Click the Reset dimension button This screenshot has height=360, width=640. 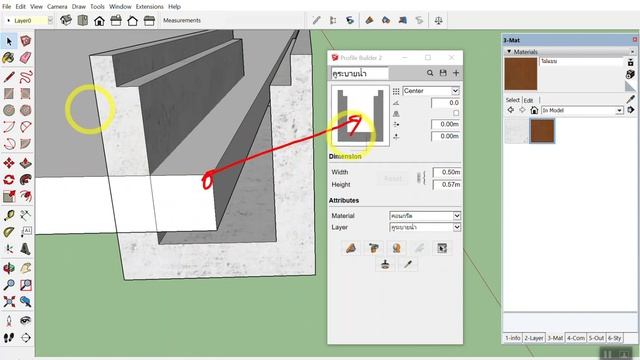point(393,178)
